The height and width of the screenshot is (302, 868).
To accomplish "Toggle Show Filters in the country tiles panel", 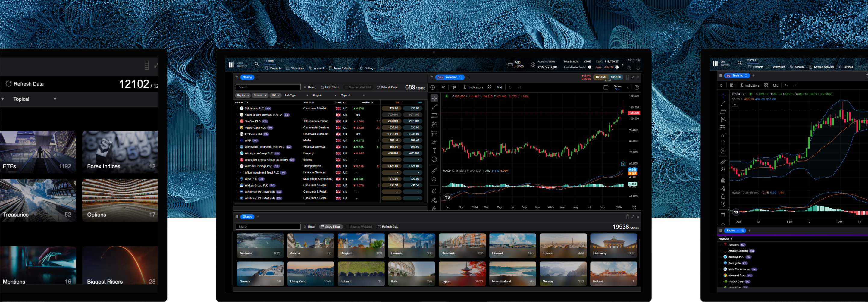I will click(330, 227).
